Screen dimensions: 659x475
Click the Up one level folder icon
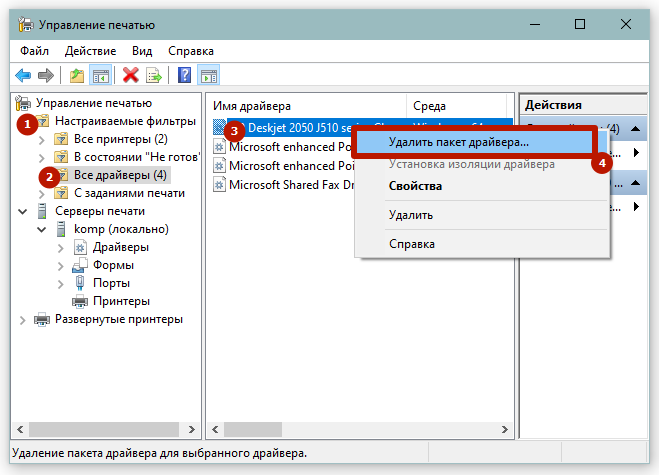click(x=77, y=75)
